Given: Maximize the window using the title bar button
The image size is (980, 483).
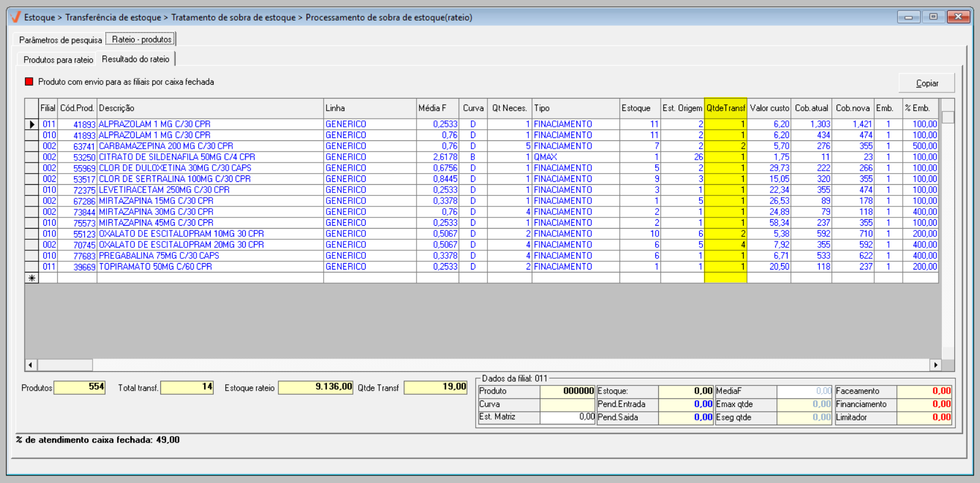Looking at the screenshot, I should click(x=933, y=17).
